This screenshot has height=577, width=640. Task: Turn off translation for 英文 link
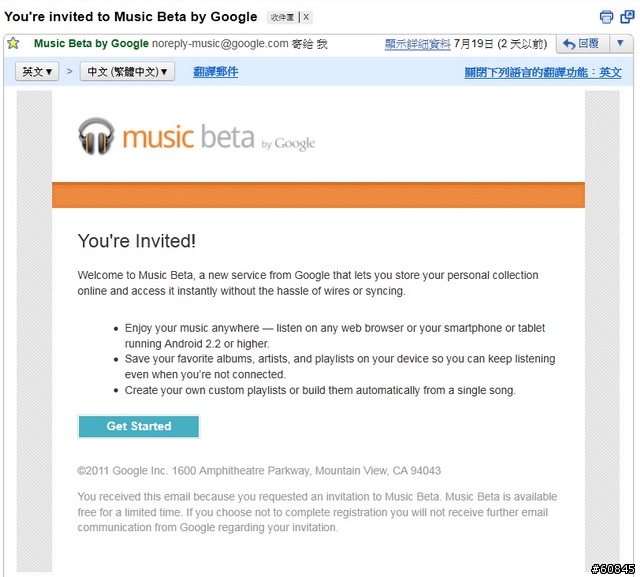(542, 72)
